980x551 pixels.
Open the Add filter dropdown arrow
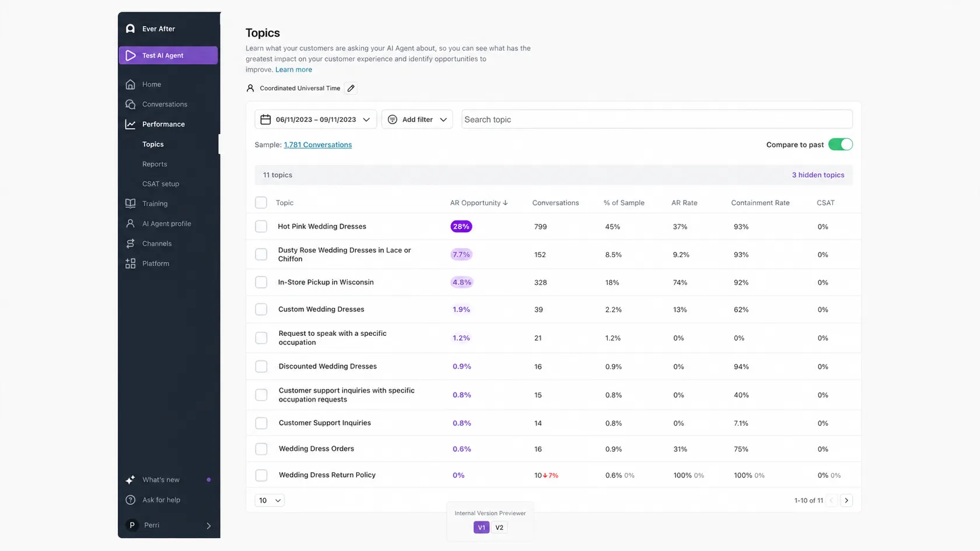pos(443,120)
